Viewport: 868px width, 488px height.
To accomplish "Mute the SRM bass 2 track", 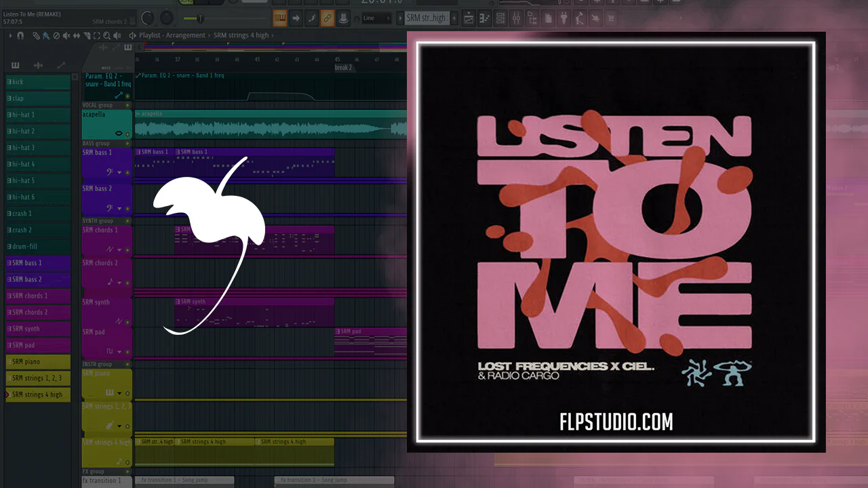I will tap(127, 208).
